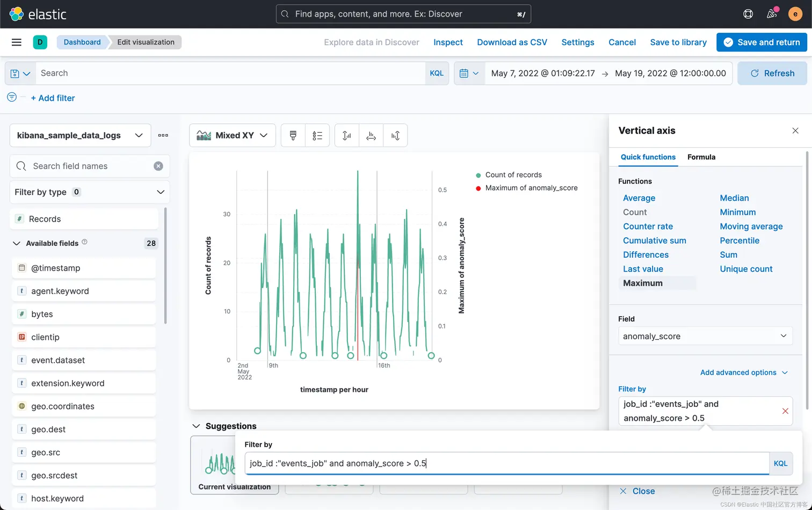
Task: Click Download as CSV
Action: tap(512, 42)
